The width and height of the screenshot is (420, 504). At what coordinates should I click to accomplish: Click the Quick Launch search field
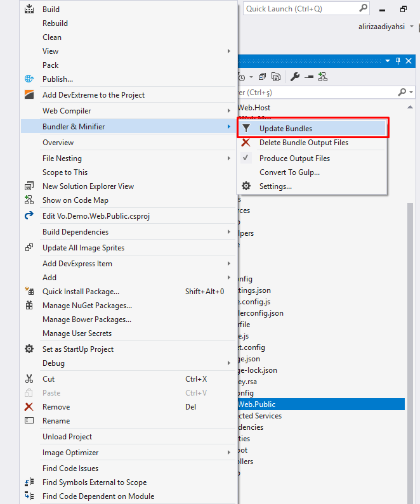(x=306, y=8)
